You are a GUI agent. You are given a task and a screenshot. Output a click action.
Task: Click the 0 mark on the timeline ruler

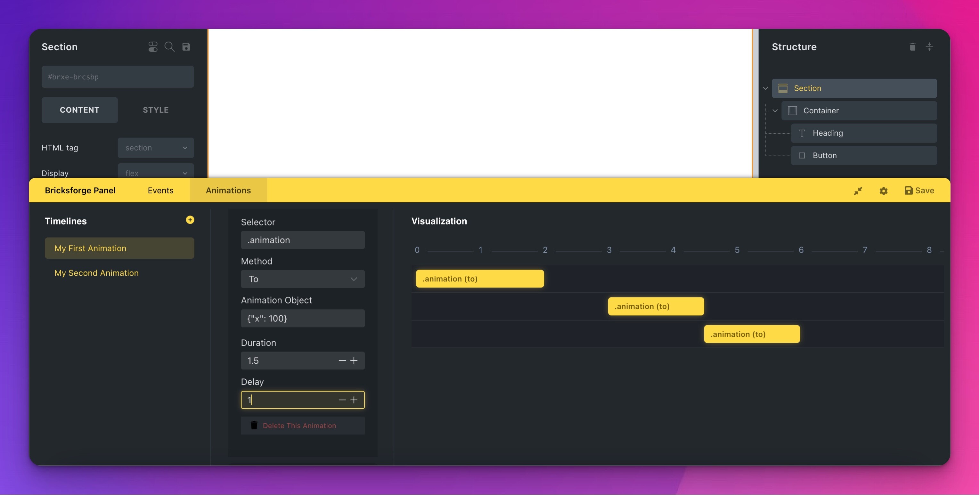tap(417, 250)
